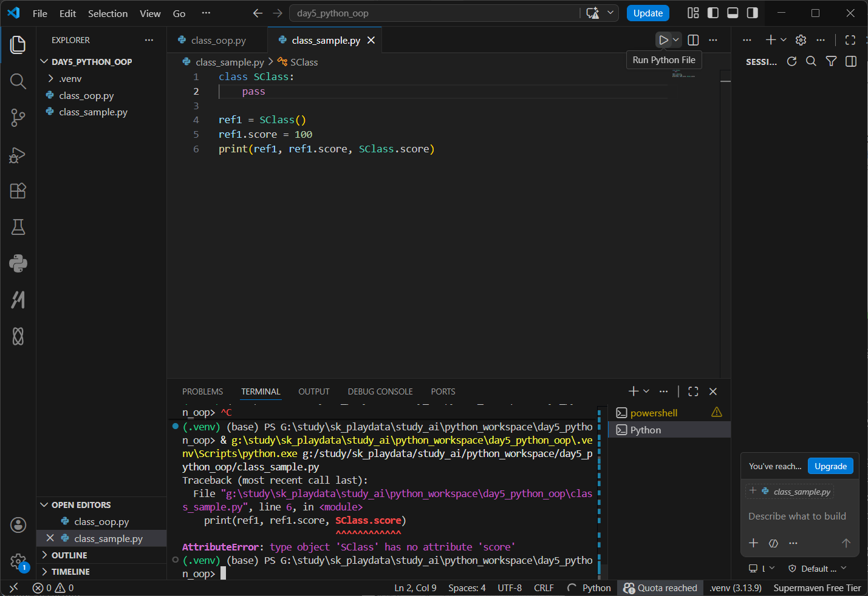Open new terminal launch profile dropdown
Screen dimensions: 868x596
coord(646,391)
